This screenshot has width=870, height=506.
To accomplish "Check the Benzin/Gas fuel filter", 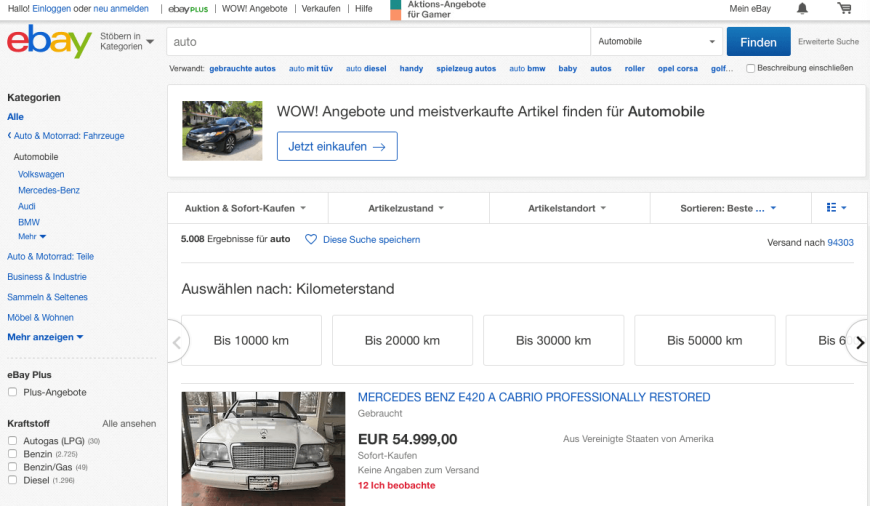I will coord(12,467).
